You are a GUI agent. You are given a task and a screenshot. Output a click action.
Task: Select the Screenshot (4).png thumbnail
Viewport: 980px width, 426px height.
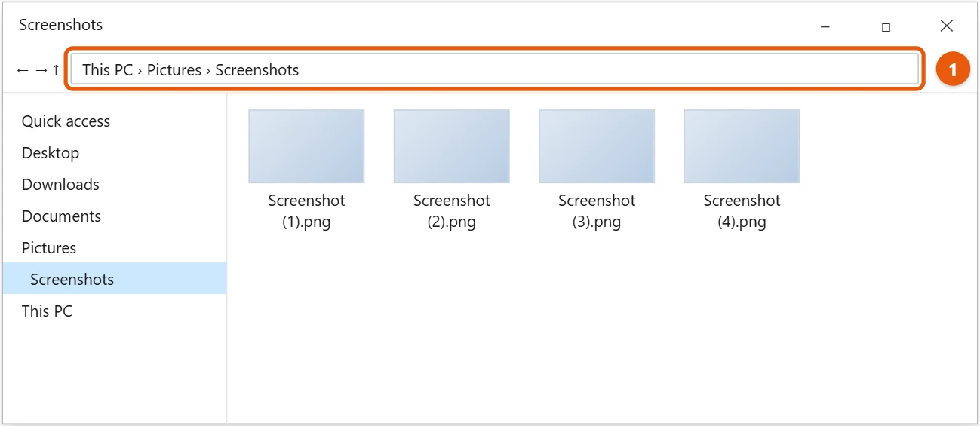point(742,146)
